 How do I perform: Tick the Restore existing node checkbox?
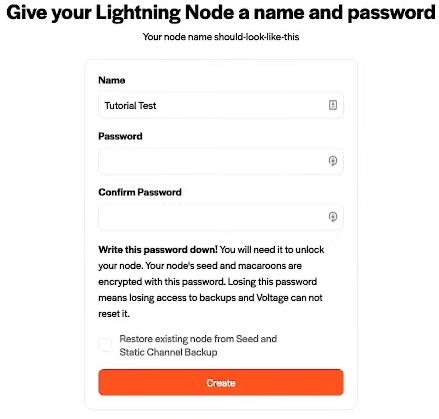[x=105, y=345]
